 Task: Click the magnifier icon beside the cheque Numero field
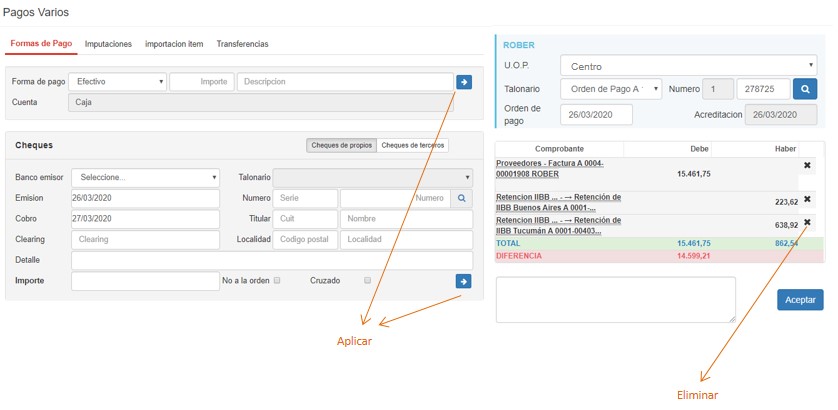pyautogui.click(x=461, y=198)
